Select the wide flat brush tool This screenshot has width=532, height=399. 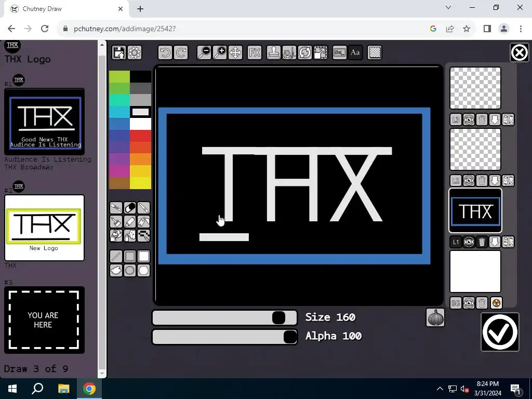[116, 221]
